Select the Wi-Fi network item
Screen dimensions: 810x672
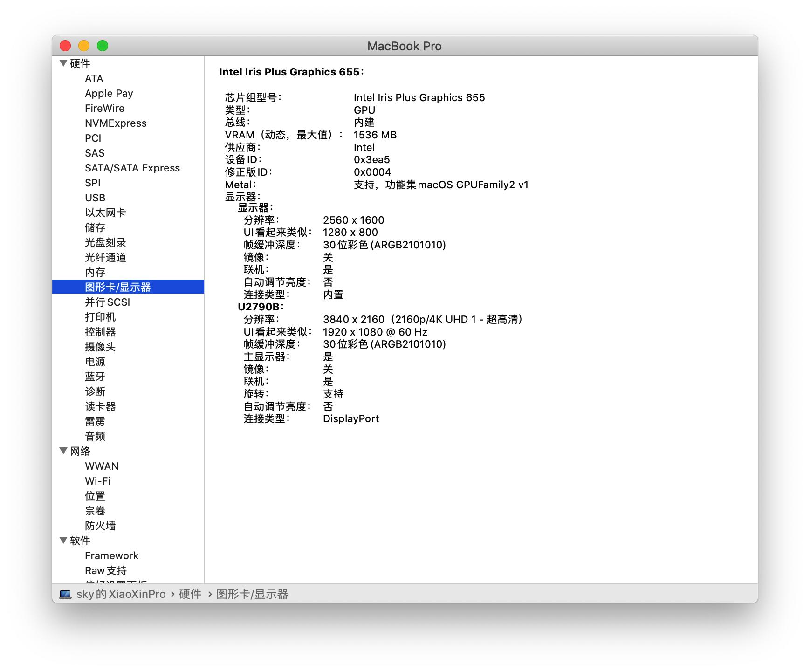click(97, 481)
